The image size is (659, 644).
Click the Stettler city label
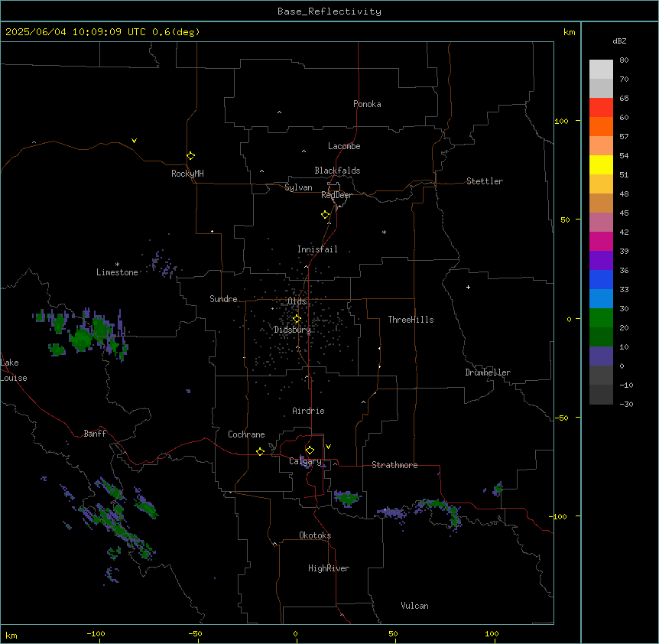coord(484,181)
